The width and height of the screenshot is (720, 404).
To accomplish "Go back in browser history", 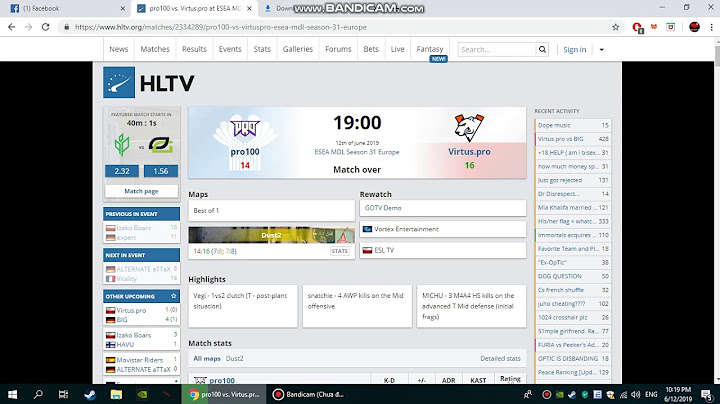I will point(11,27).
